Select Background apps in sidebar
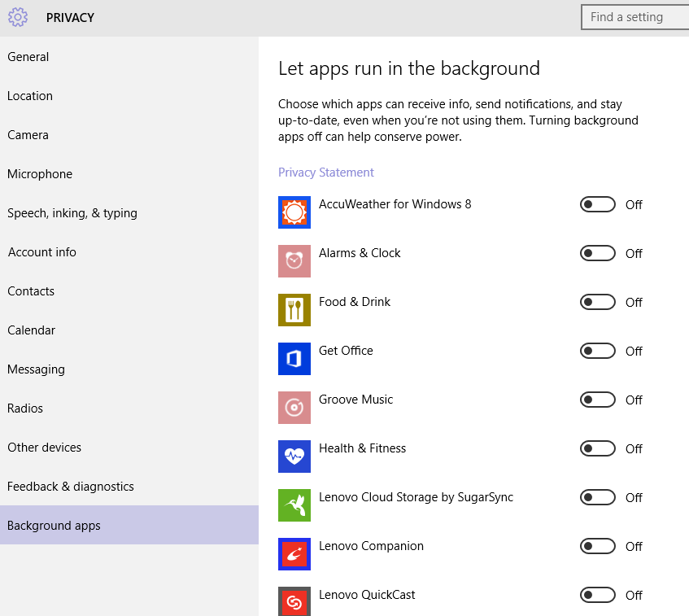This screenshot has width=689, height=616. [129, 525]
